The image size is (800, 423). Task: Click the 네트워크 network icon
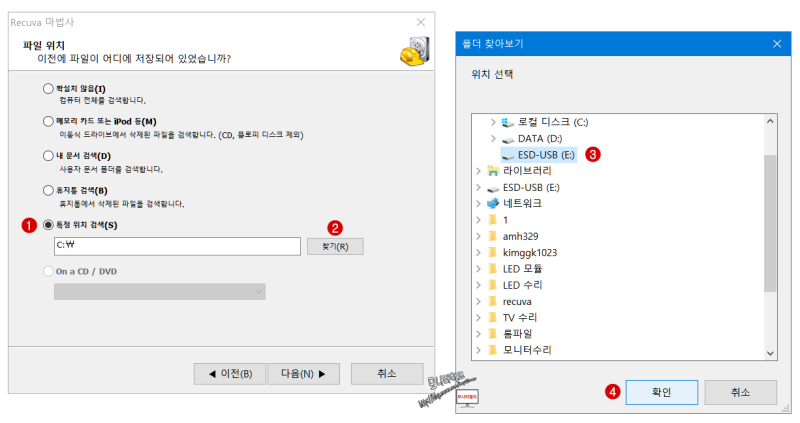pyautogui.click(x=492, y=204)
